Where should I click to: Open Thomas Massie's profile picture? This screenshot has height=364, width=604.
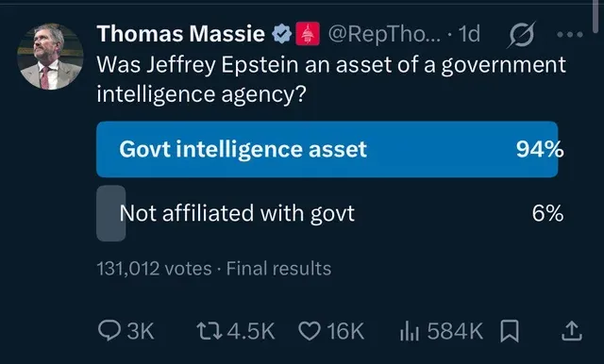tap(50, 57)
